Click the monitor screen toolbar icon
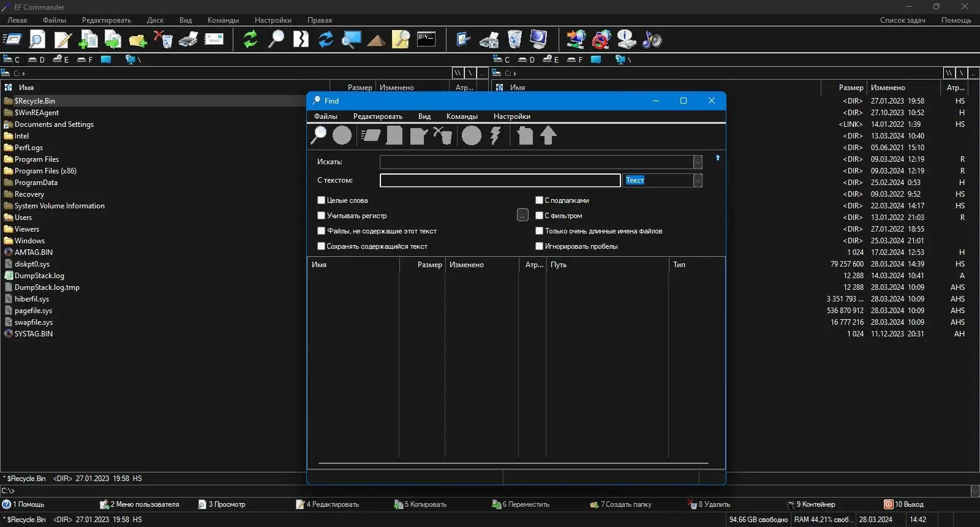Screen dimensions: 980x527 (x=538, y=40)
